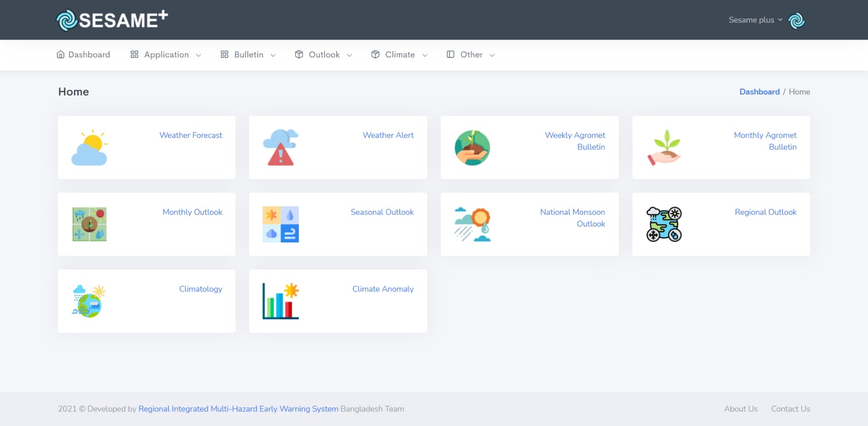Click the Monthly Outlook grid map icon
868x426 pixels.
(90, 224)
